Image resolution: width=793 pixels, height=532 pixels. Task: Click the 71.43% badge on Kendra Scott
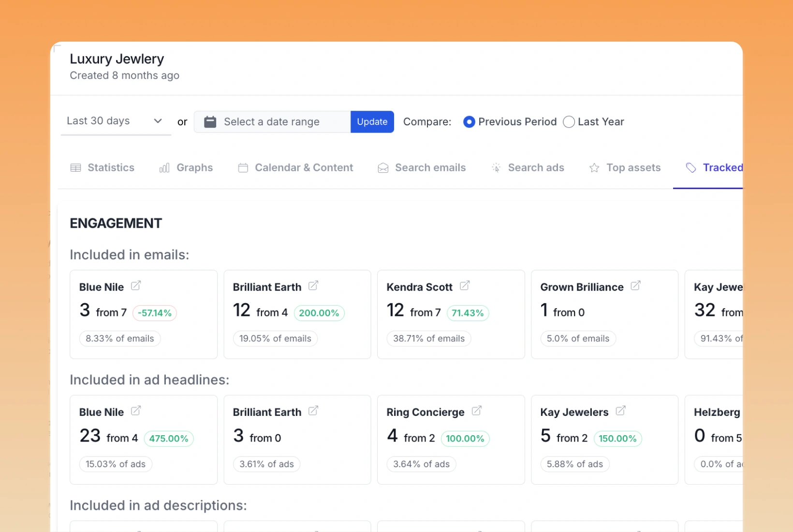pyautogui.click(x=468, y=313)
